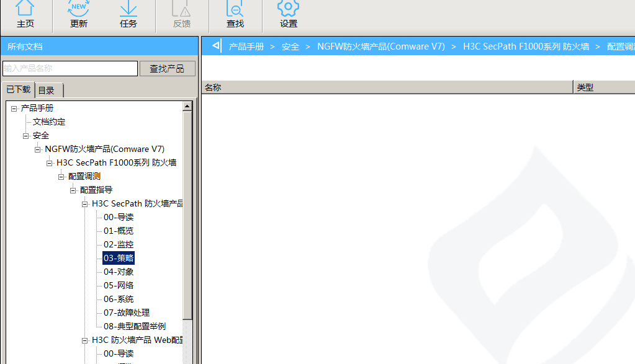Select the 04-对象 tree item
The width and height of the screenshot is (635, 364).
click(119, 272)
